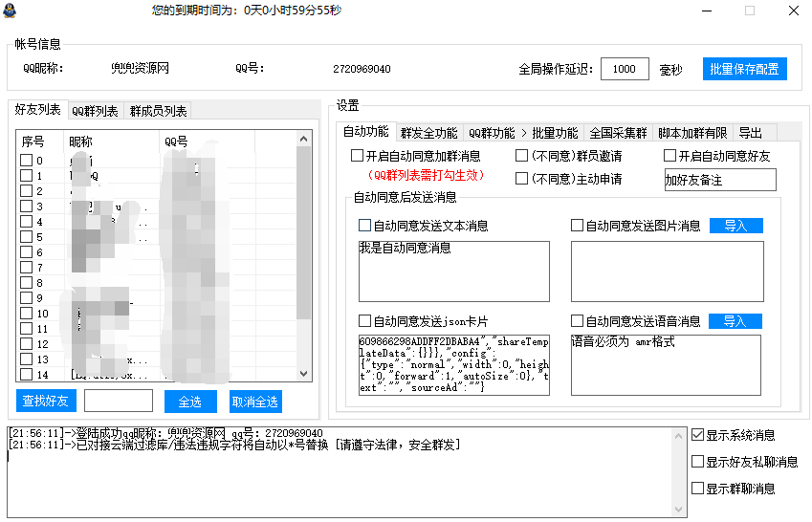Screen dimensions: 812x522
Task: Uncheck 显示系统消息 checkbox
Action: [697, 435]
